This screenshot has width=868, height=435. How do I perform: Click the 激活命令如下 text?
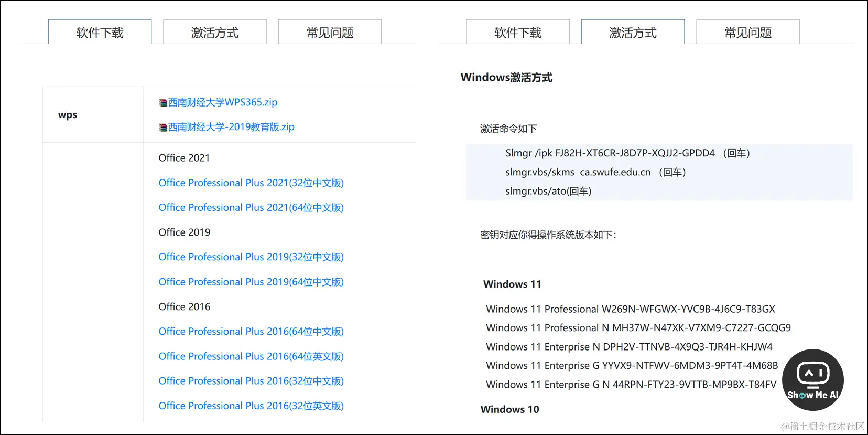pos(508,129)
